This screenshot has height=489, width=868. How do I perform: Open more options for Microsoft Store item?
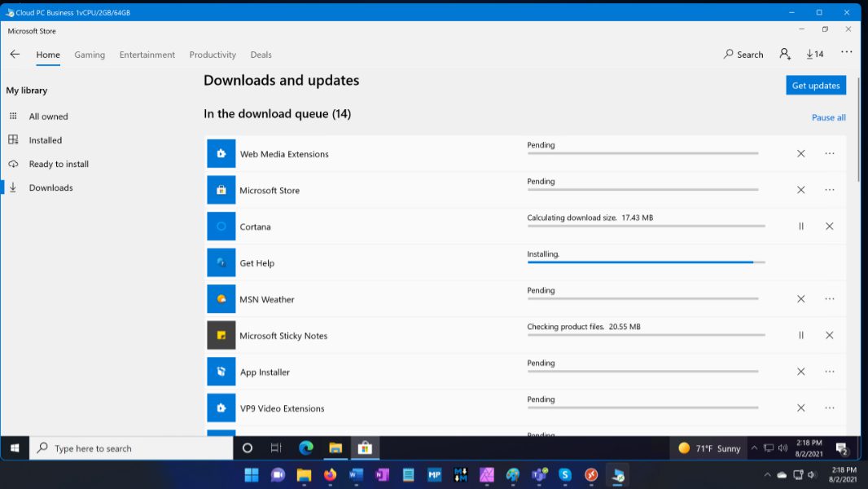click(829, 190)
